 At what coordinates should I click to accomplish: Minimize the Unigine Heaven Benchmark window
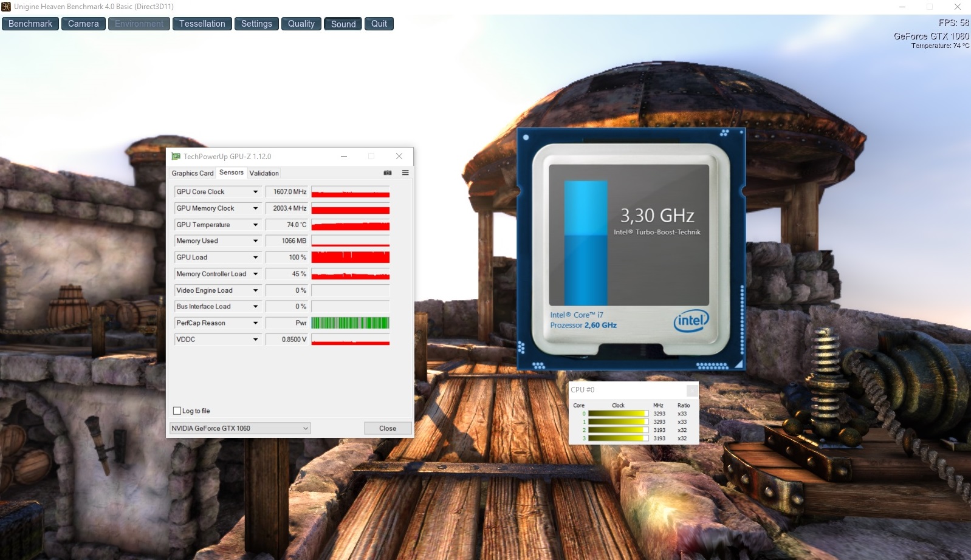pyautogui.click(x=902, y=7)
